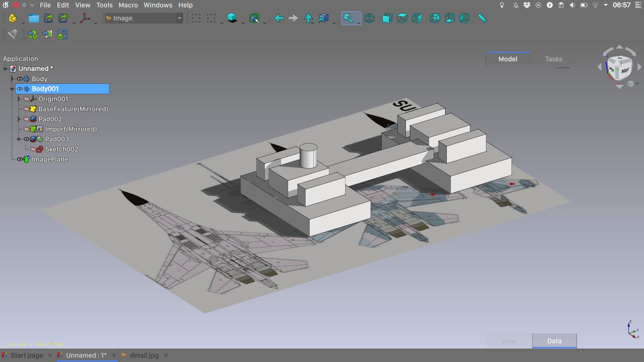Collapse the Pad003 tree node

click(x=19, y=139)
